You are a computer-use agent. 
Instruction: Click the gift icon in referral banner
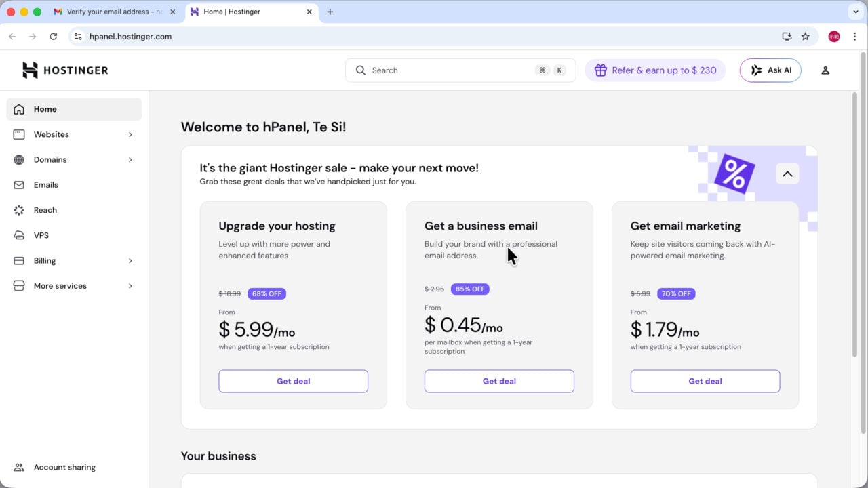600,70
